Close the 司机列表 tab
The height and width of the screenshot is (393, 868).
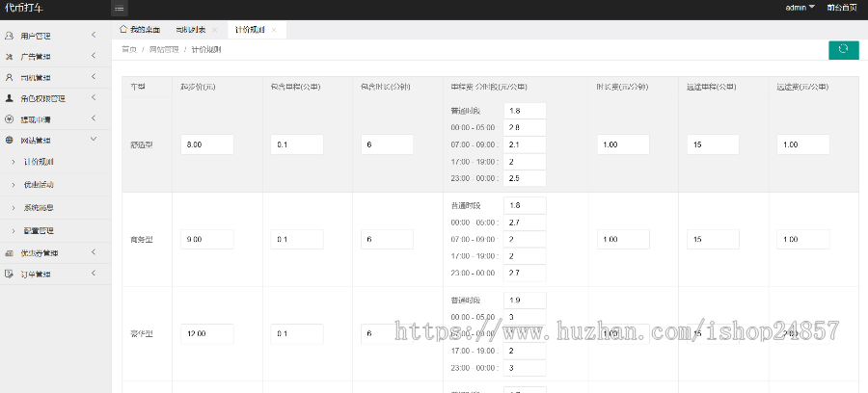click(214, 30)
